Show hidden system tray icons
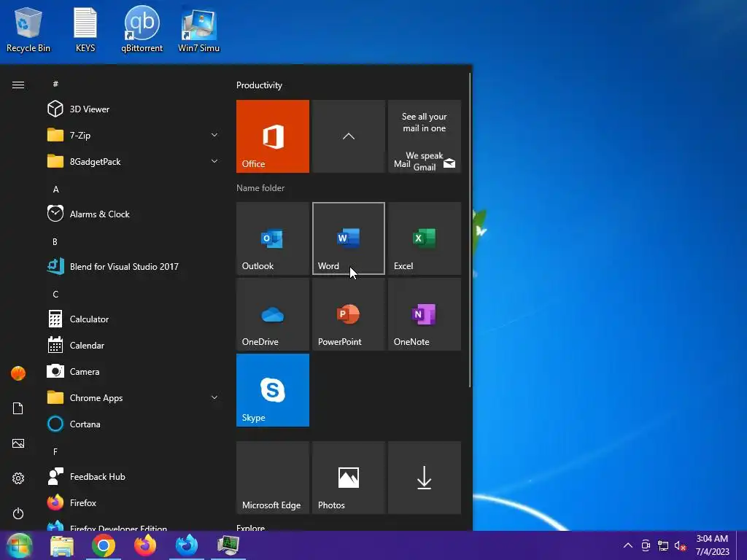 pos(628,545)
